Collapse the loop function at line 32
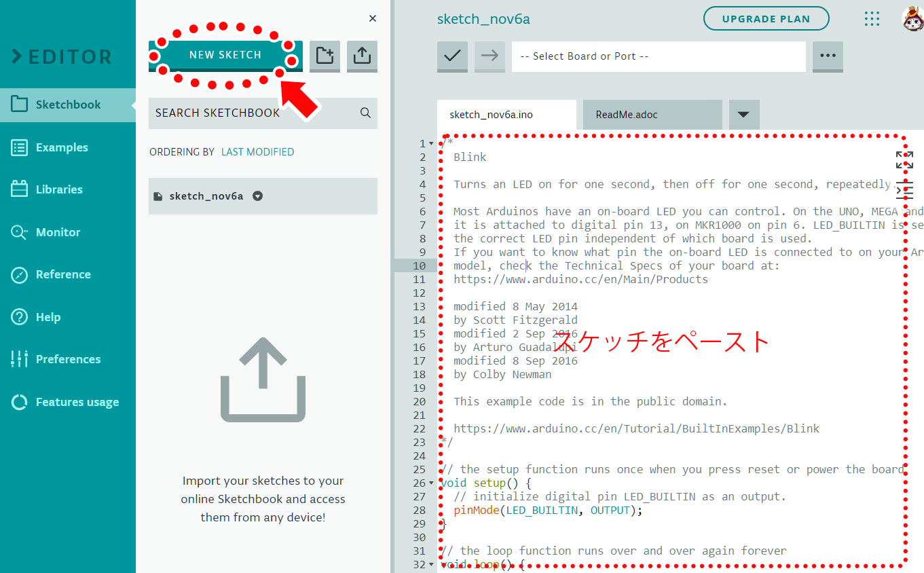Image resolution: width=924 pixels, height=573 pixels. point(432,564)
